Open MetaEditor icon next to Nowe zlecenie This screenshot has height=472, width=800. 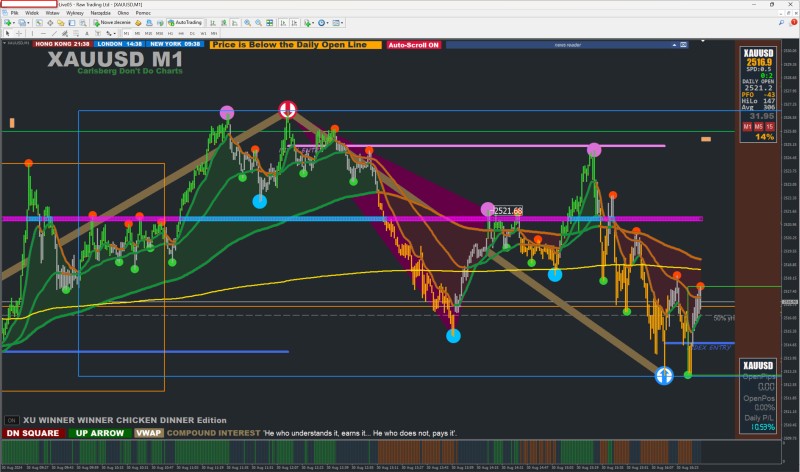pos(138,22)
